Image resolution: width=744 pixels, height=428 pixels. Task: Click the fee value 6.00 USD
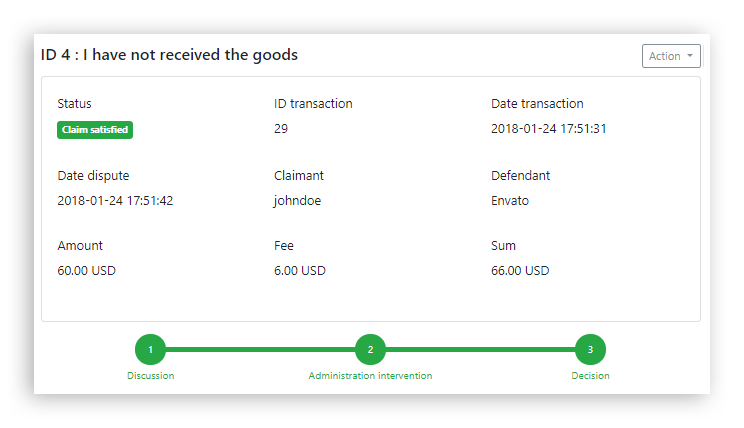pos(300,270)
